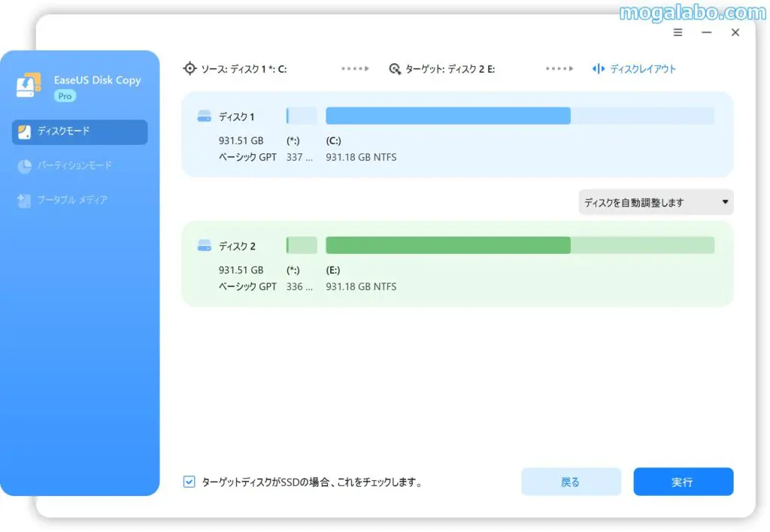
Task: Open the auto-adjust disk dropdown
Action: tap(656, 202)
